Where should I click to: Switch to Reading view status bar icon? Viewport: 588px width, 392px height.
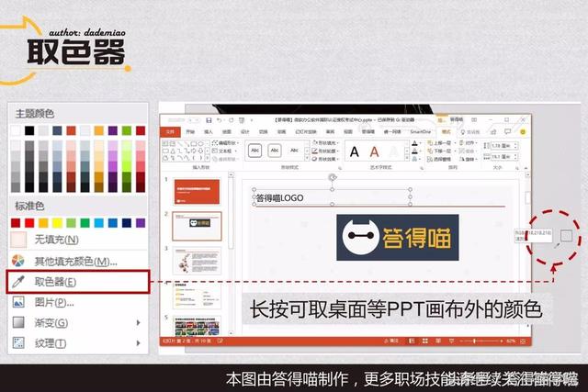[x=438, y=341]
